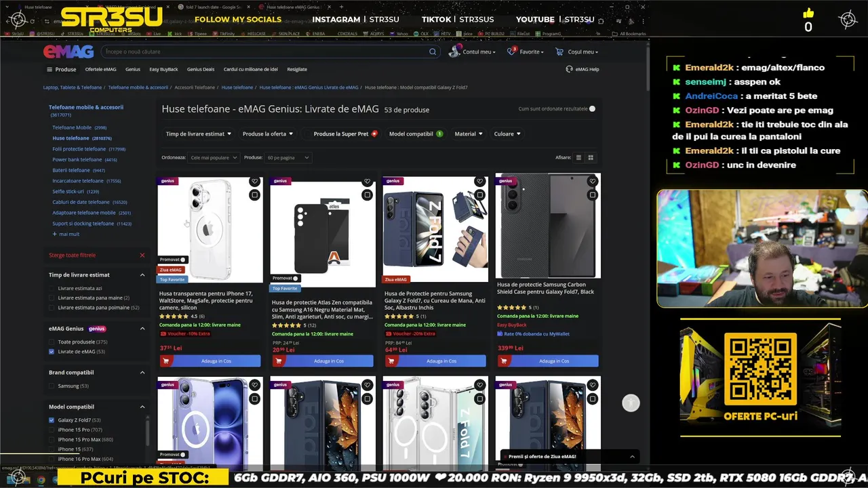Open Ofertele eMAG menu item
The height and width of the screenshot is (488, 868).
(x=100, y=69)
